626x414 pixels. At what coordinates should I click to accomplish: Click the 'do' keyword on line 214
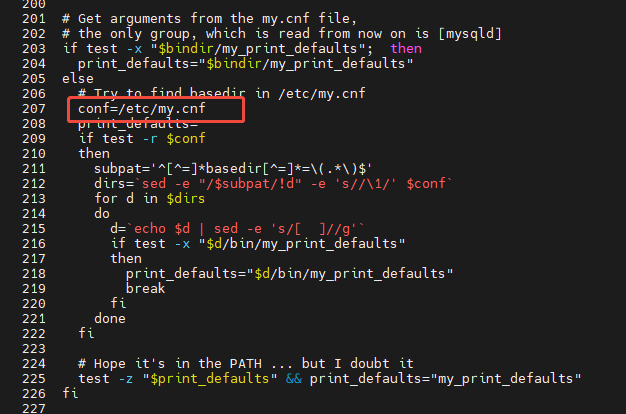102,214
